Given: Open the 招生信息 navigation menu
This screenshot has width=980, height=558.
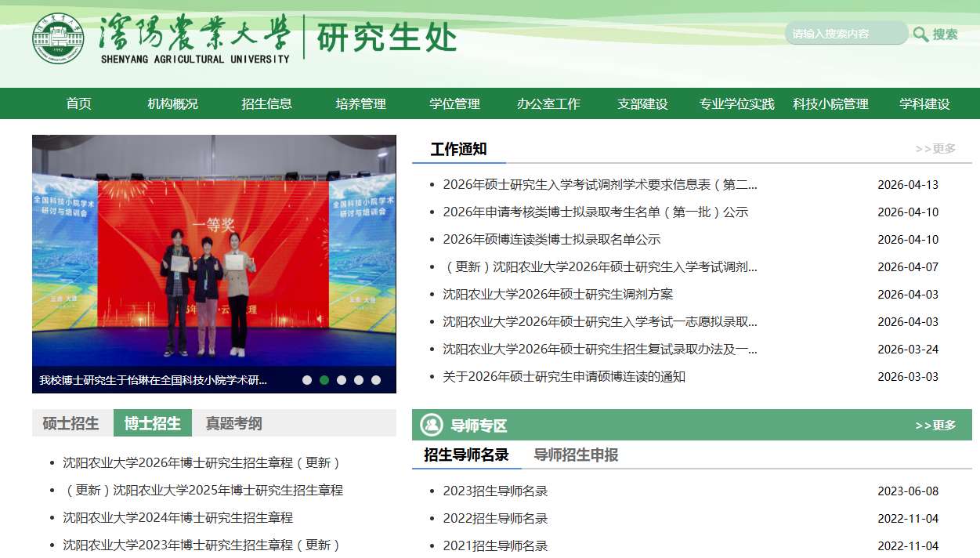Looking at the screenshot, I should (267, 103).
